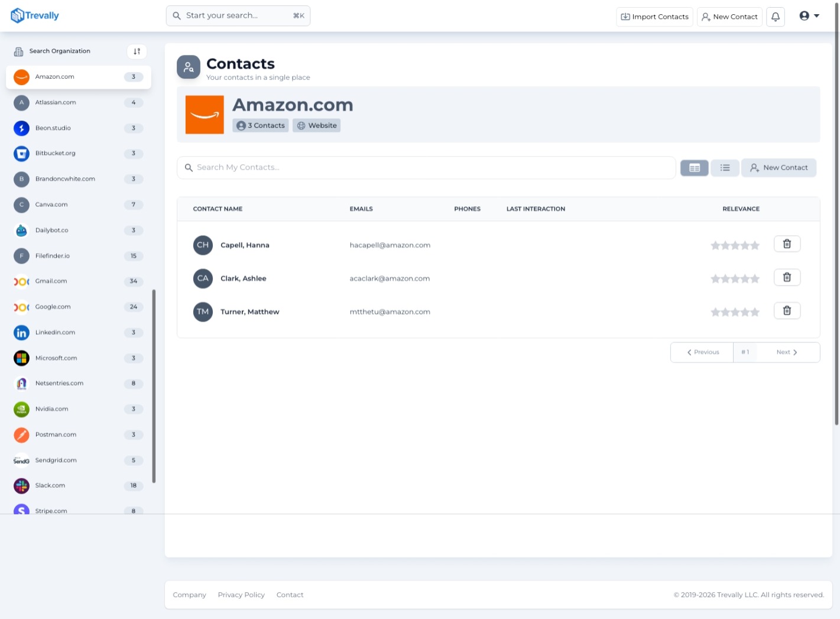Open Google.com organization
The image size is (840, 619).
pyautogui.click(x=79, y=307)
